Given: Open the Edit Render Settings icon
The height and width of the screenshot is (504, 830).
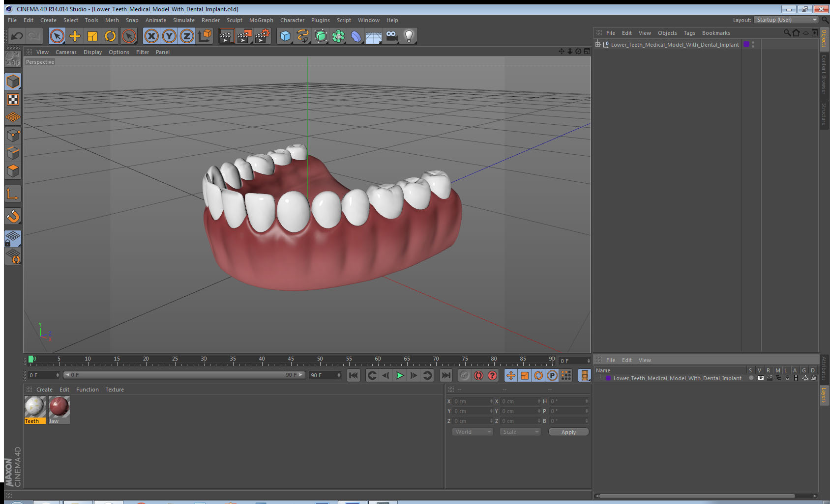Looking at the screenshot, I should (262, 36).
